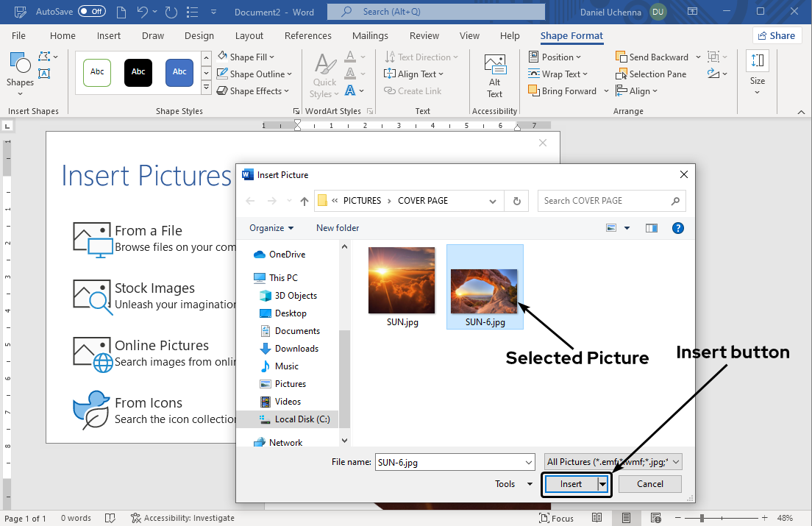Open the Insert button's dropdown arrow
Viewport: 812px width, 526px height.
pyautogui.click(x=603, y=484)
